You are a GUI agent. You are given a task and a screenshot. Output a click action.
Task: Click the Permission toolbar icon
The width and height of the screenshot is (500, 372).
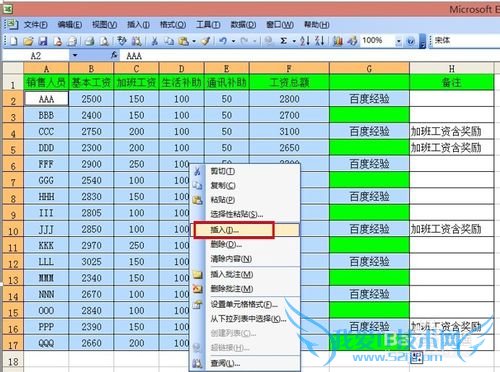(x=58, y=41)
